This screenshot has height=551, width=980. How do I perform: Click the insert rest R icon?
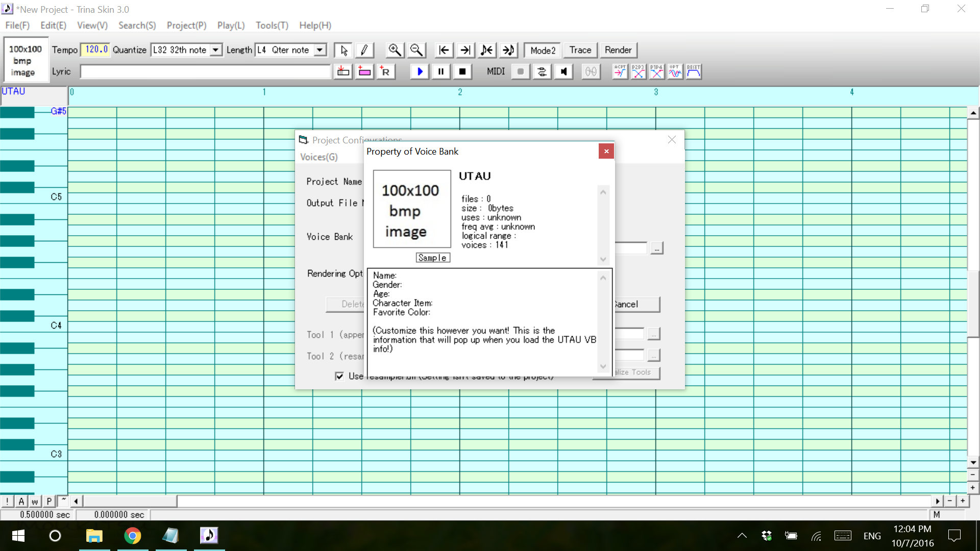pos(385,71)
